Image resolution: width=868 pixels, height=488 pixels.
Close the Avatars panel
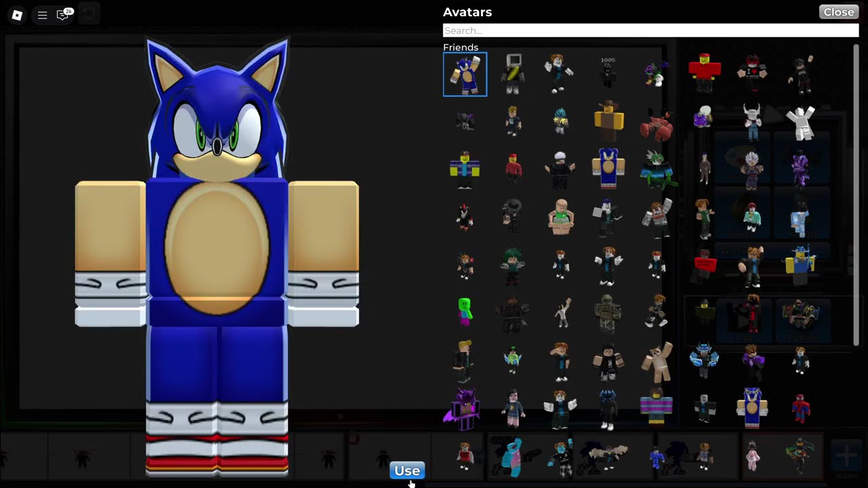839,12
